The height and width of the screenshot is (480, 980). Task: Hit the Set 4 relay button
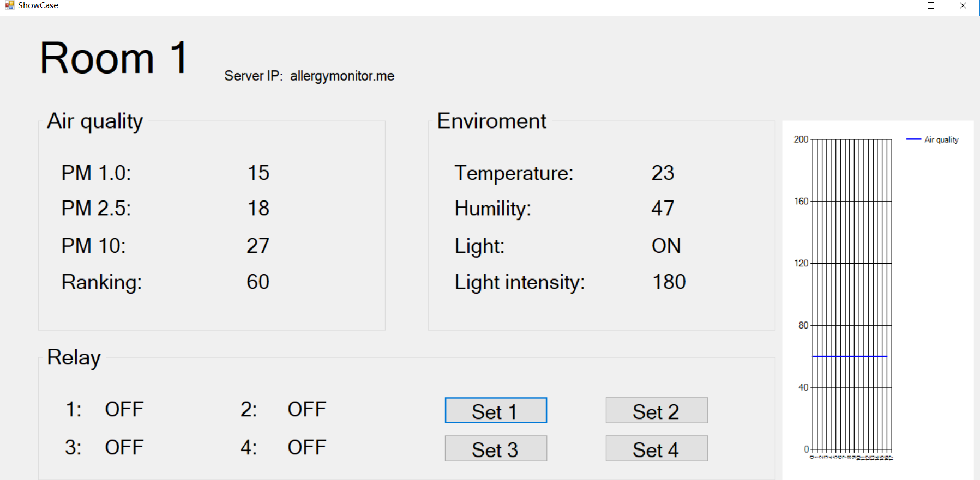[656, 448]
